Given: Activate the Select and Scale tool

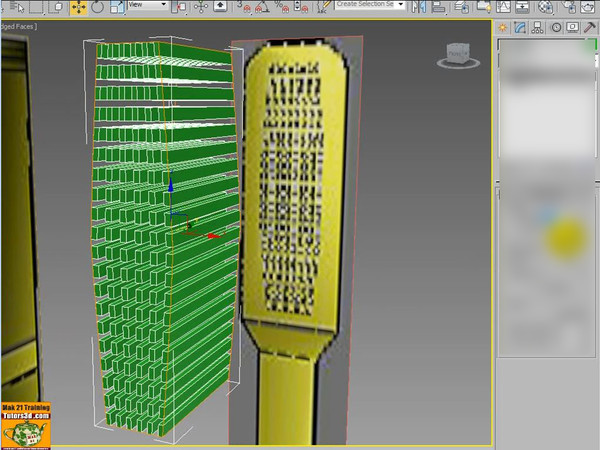Looking at the screenshot, I should [x=117, y=7].
